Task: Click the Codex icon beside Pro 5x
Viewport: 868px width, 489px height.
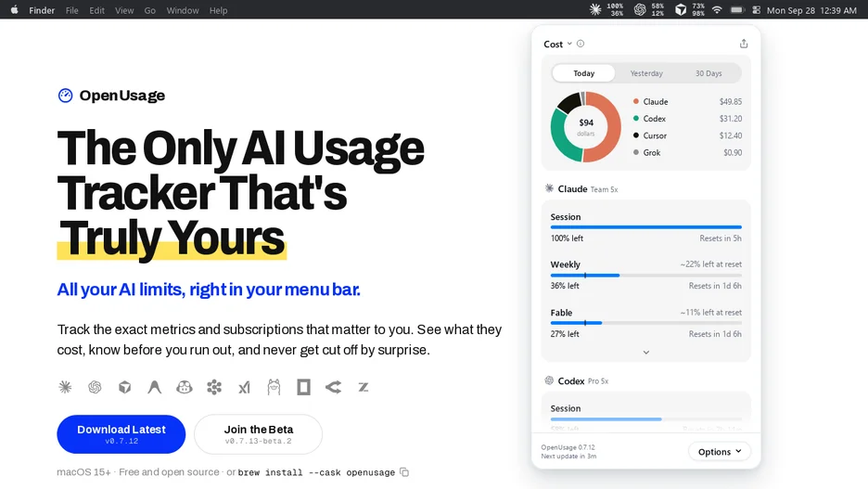Action: click(x=549, y=380)
